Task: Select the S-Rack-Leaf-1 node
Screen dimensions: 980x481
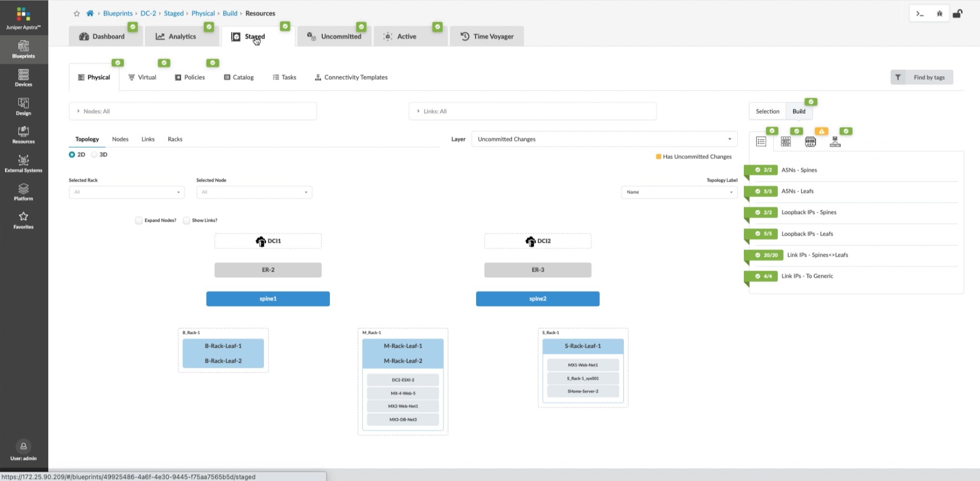Action: coord(583,346)
